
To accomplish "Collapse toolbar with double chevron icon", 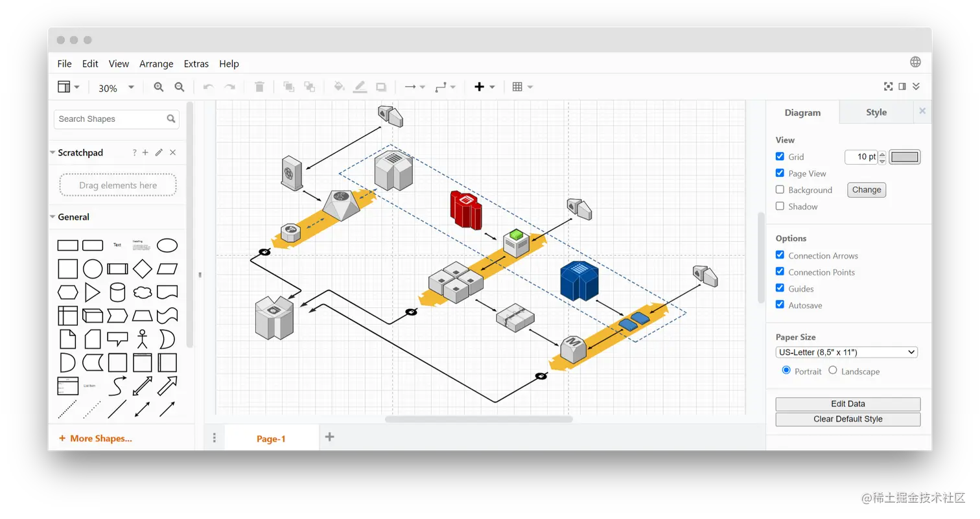I will pyautogui.click(x=916, y=86).
